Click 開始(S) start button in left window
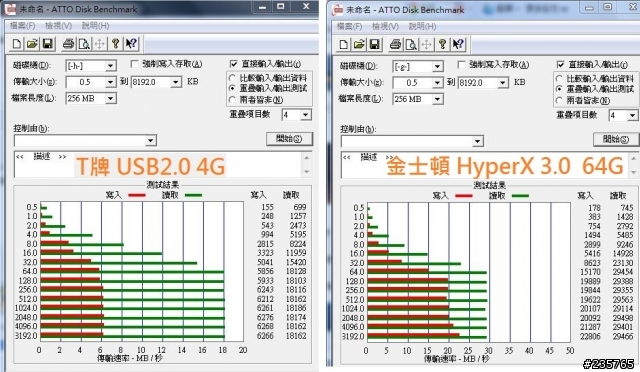 289,138
